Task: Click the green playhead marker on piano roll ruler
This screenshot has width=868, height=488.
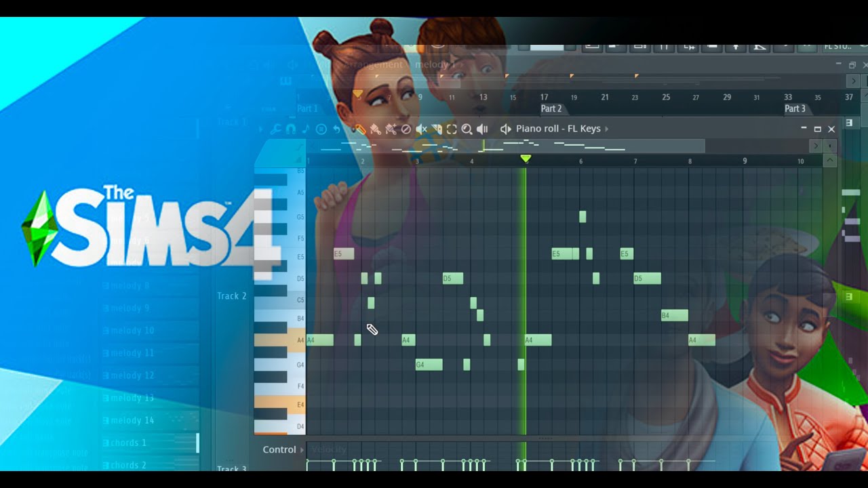Action: pyautogui.click(x=526, y=159)
